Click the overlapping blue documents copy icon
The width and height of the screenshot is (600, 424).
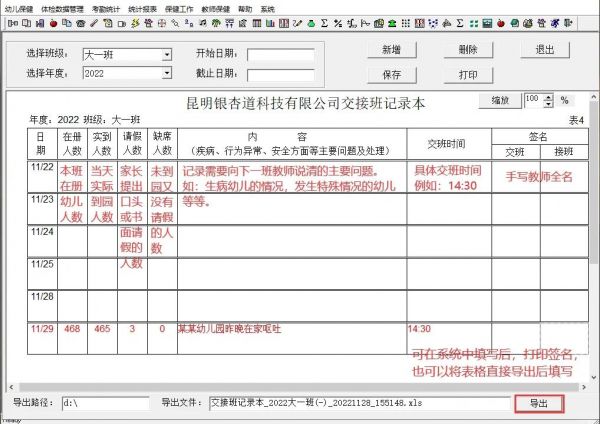click(67, 23)
